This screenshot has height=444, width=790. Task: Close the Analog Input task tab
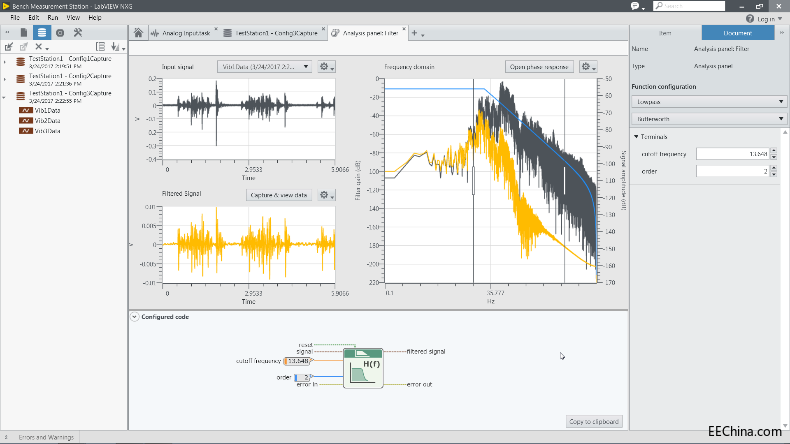coord(216,29)
